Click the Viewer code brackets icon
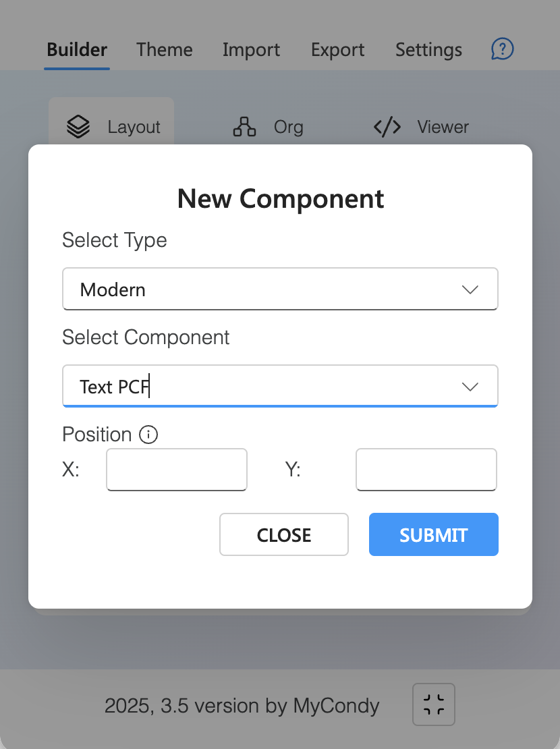This screenshot has width=560, height=749. click(387, 127)
